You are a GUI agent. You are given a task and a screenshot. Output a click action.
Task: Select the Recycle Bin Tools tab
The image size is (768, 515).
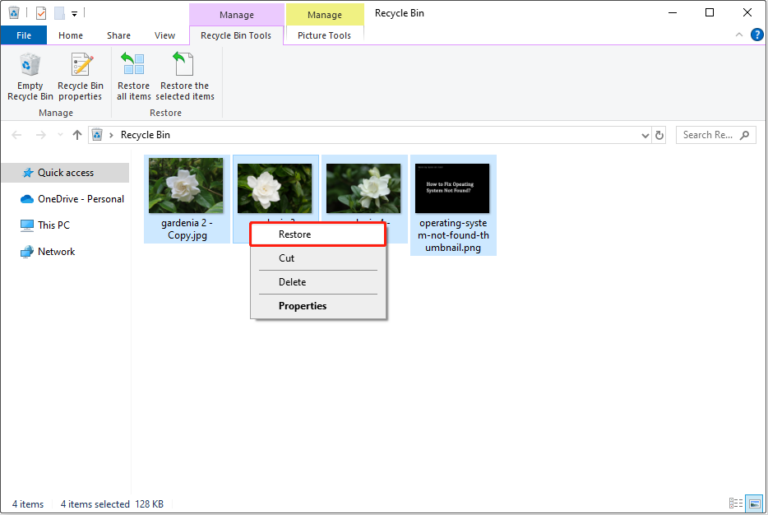[236, 35]
